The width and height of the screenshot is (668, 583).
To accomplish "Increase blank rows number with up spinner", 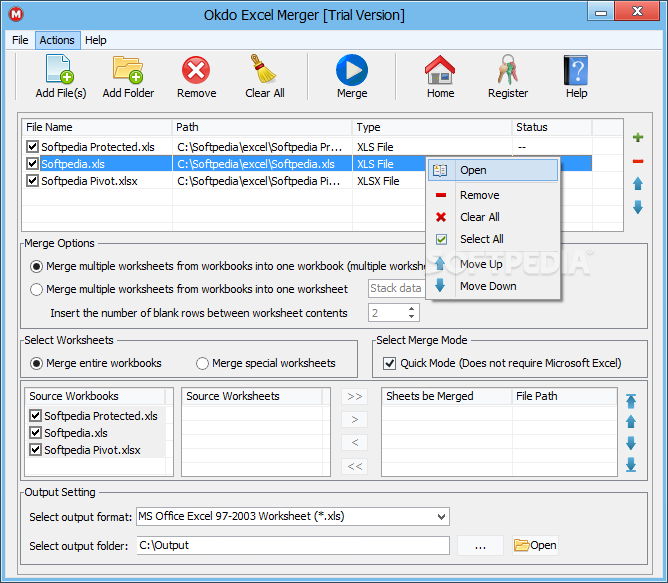I will click(411, 309).
